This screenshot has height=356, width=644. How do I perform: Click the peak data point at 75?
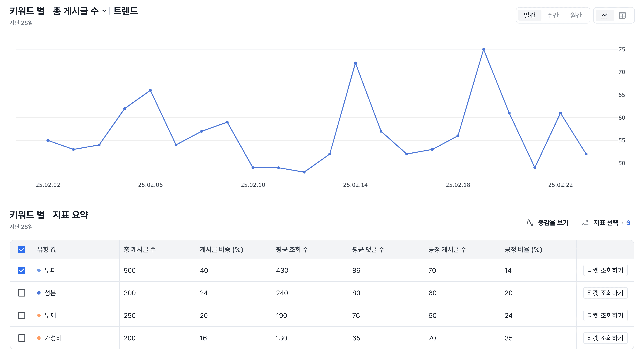(483, 49)
